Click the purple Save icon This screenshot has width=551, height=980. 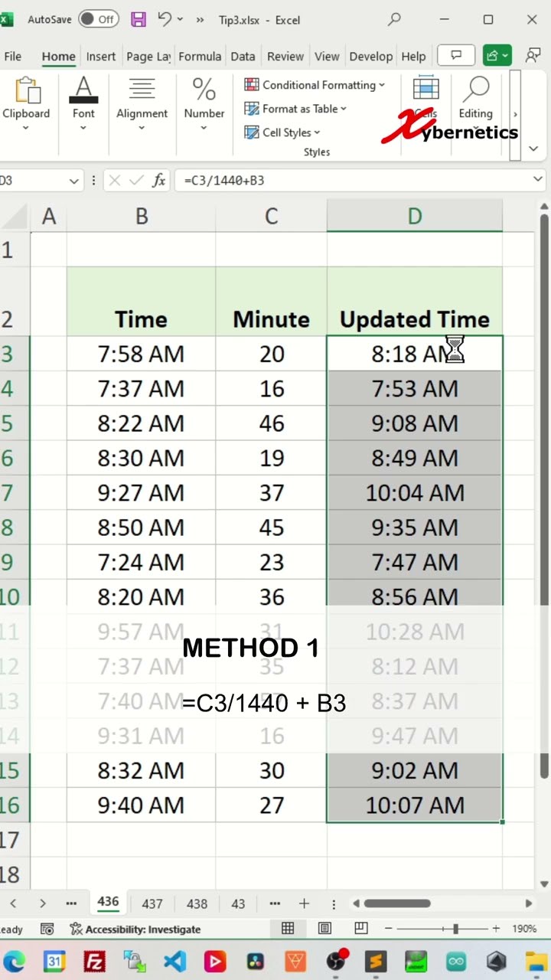point(138,19)
